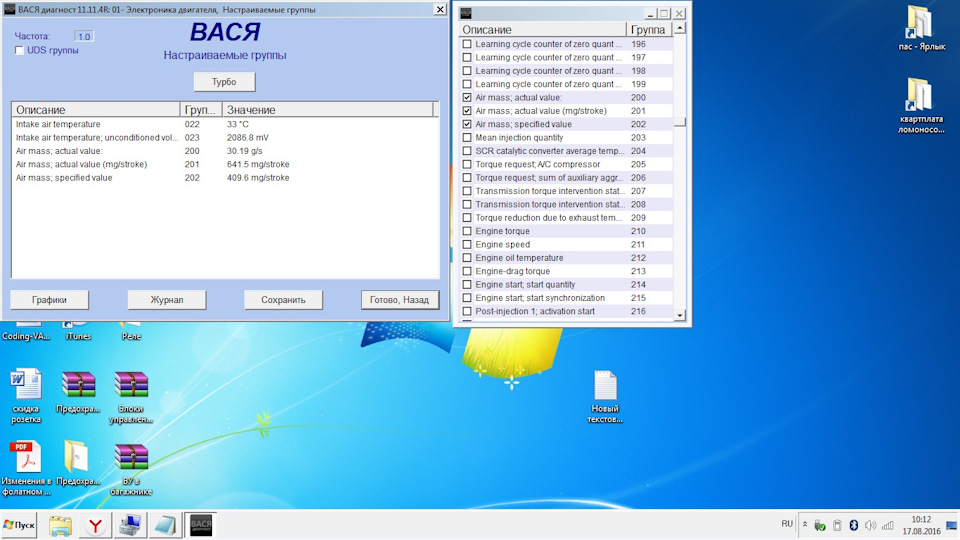Select the 'Новый текстов...' text file icon
Viewport: 960px width, 540px height.
tap(605, 396)
